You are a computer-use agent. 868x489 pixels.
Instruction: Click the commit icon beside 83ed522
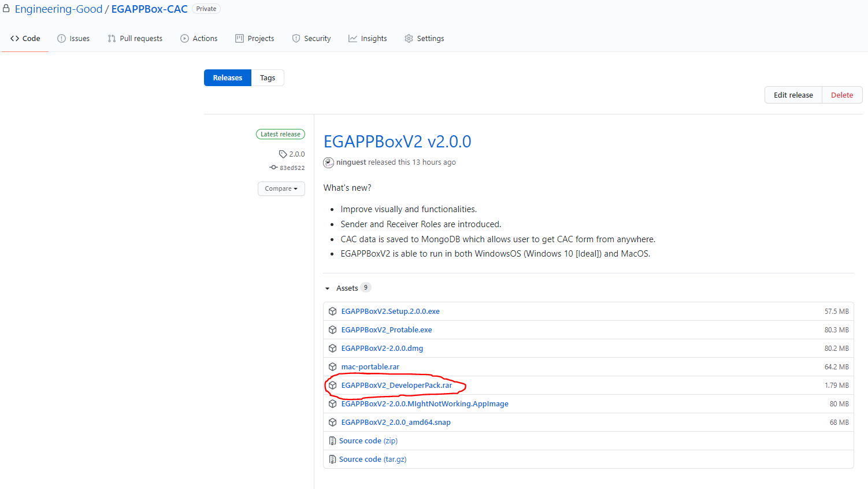(273, 168)
